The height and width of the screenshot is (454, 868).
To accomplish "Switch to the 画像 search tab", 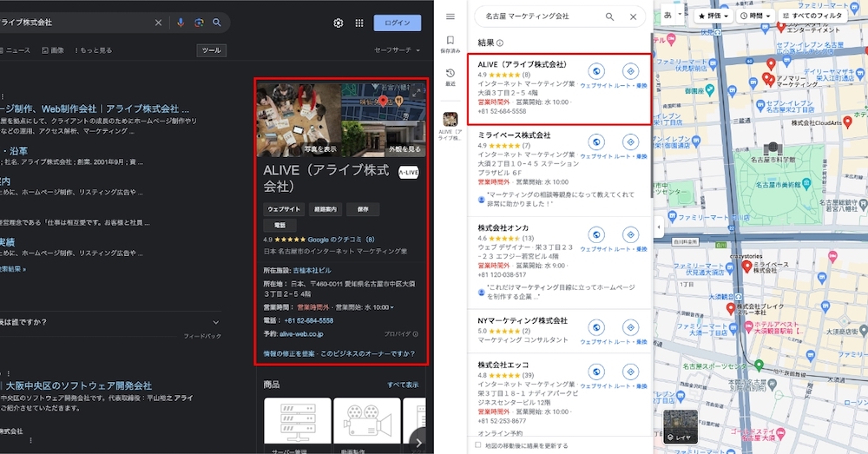I will coord(53,49).
